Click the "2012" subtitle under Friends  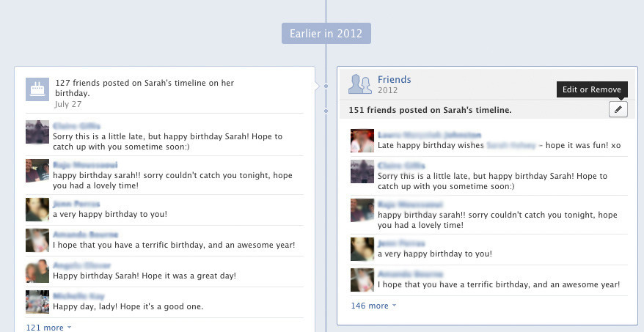[x=388, y=90]
